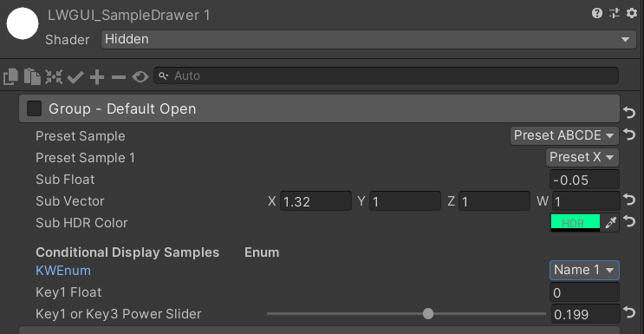Open the preset sliders icon in the header
644x334 pixels.
(x=615, y=14)
